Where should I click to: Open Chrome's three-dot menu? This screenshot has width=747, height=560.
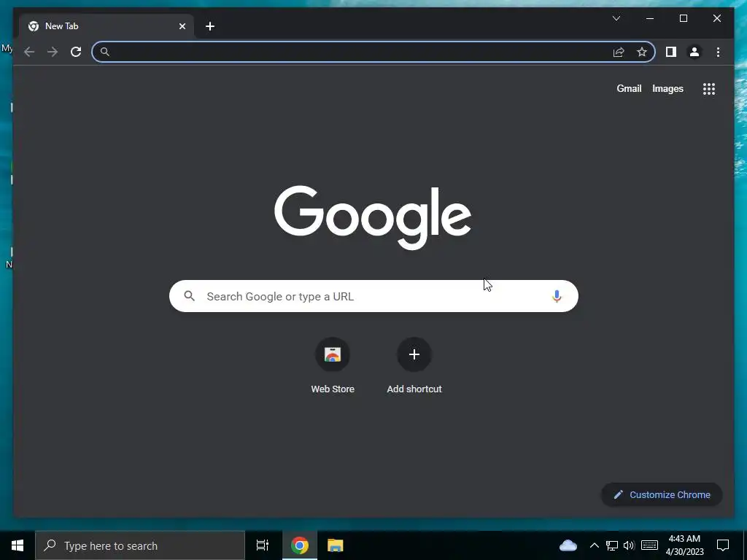(718, 52)
